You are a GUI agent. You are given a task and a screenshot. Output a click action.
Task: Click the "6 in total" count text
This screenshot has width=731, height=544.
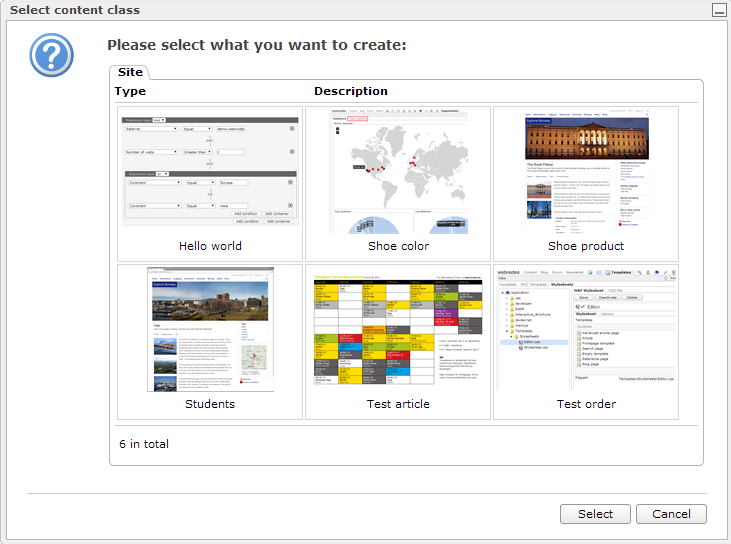pyautogui.click(x=143, y=444)
